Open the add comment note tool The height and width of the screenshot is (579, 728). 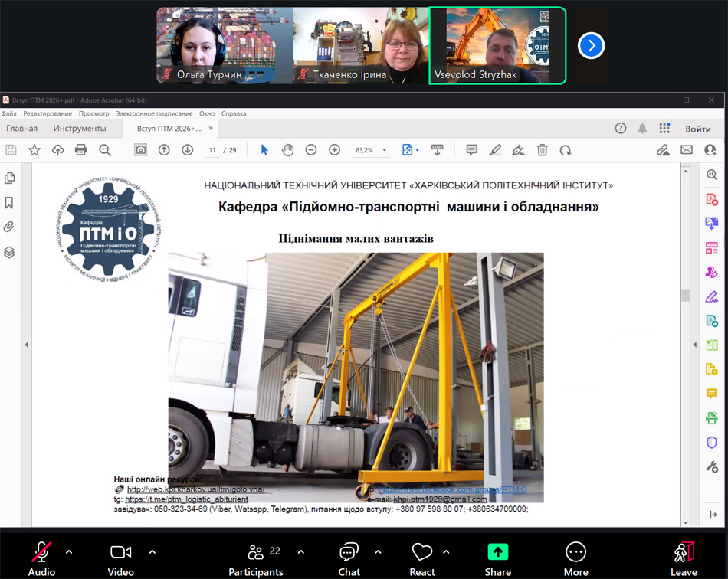pyautogui.click(x=471, y=150)
